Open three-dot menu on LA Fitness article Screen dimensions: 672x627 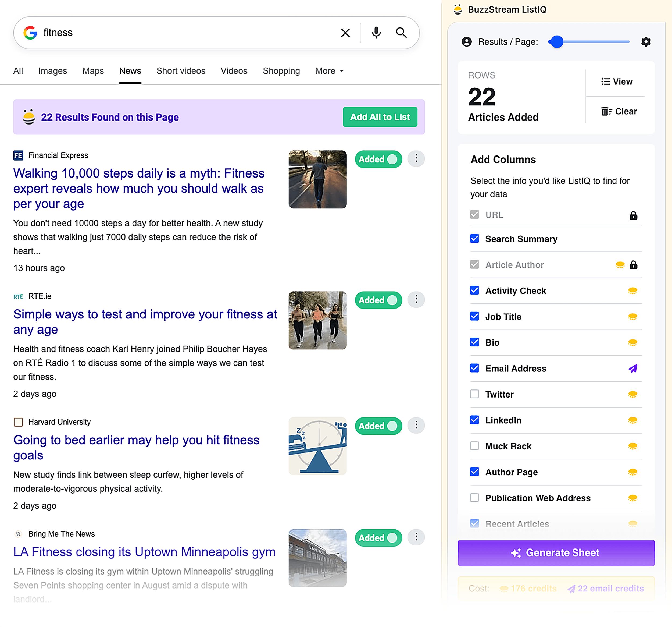[x=416, y=537]
